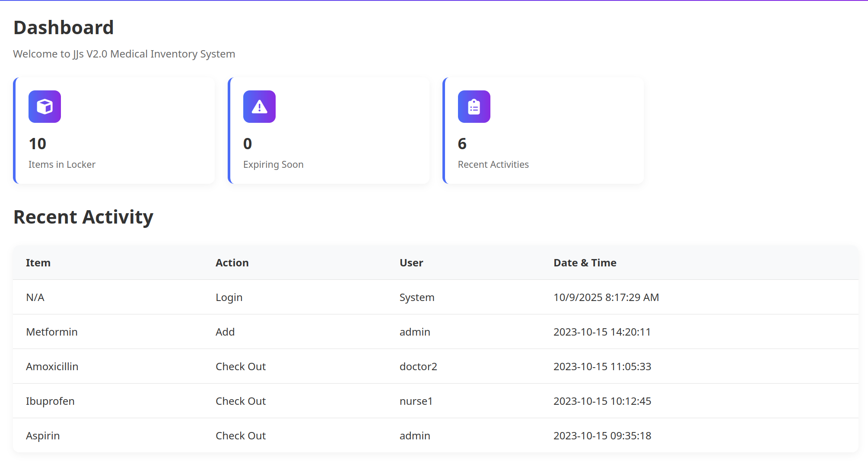Click the Ibuprofen row checked out by nurse1

(302, 401)
